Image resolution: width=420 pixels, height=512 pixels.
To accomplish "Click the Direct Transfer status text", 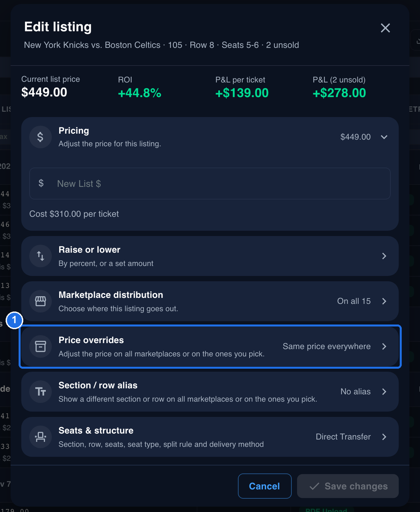I will pos(343,437).
